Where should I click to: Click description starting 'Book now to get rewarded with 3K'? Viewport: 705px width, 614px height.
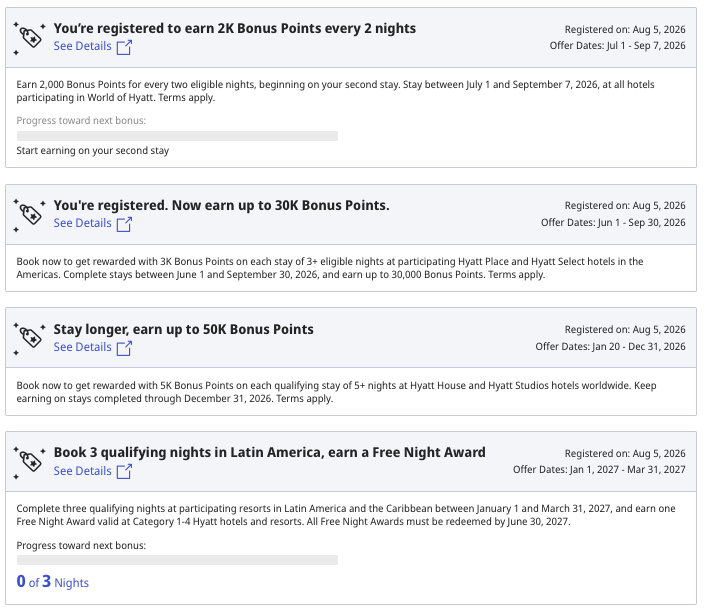click(x=330, y=268)
